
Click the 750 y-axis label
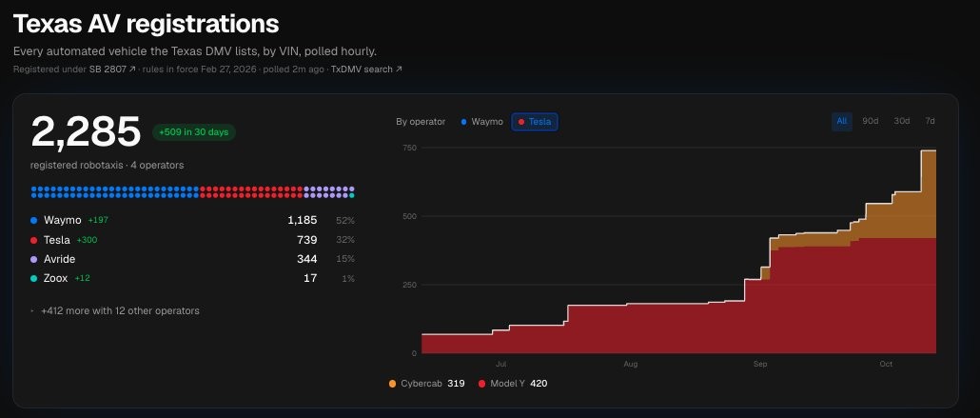[x=410, y=148]
